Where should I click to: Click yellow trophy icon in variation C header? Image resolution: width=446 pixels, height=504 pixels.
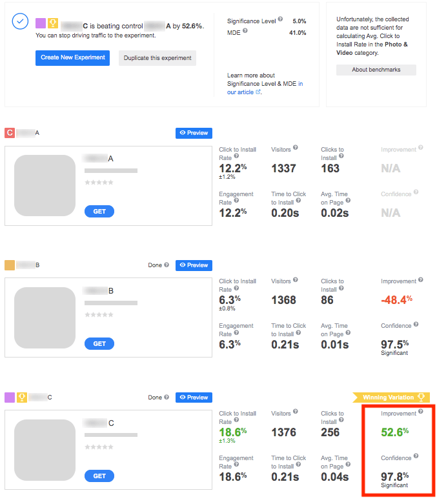(21, 398)
